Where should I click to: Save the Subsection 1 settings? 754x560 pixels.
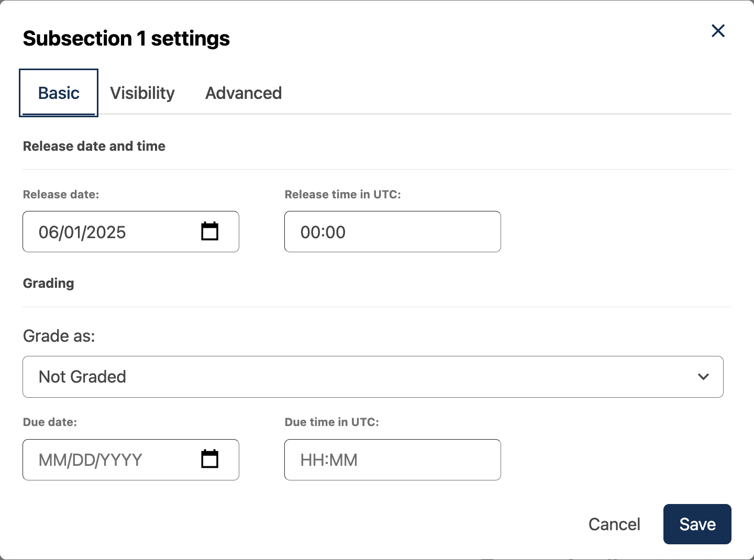click(697, 524)
